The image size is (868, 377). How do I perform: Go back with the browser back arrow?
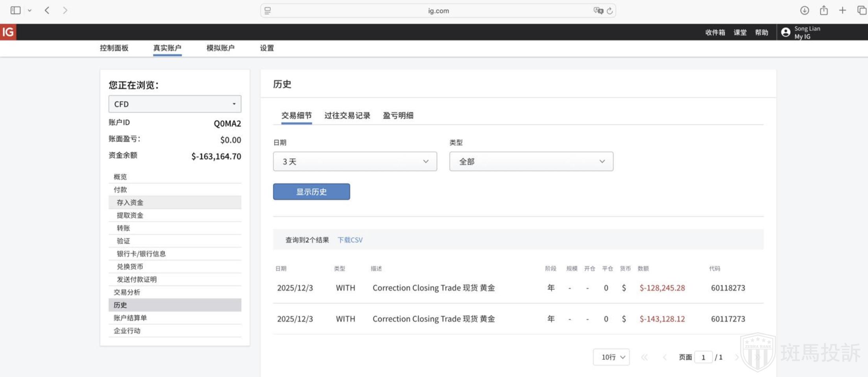[47, 10]
